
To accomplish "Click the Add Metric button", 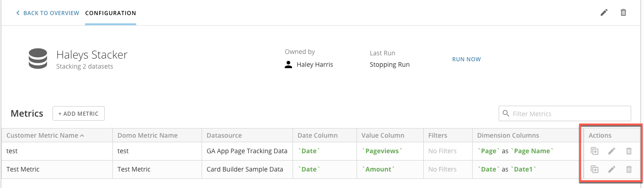I will click(x=79, y=113).
